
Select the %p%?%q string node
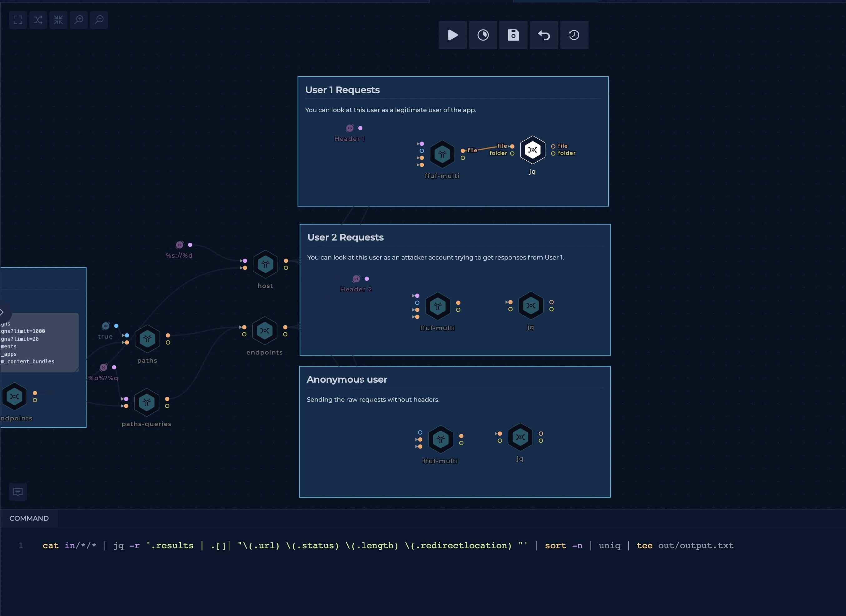(104, 367)
